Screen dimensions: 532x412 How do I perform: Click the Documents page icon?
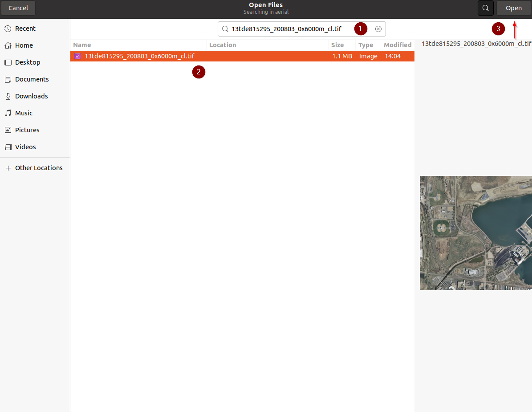tap(8, 79)
